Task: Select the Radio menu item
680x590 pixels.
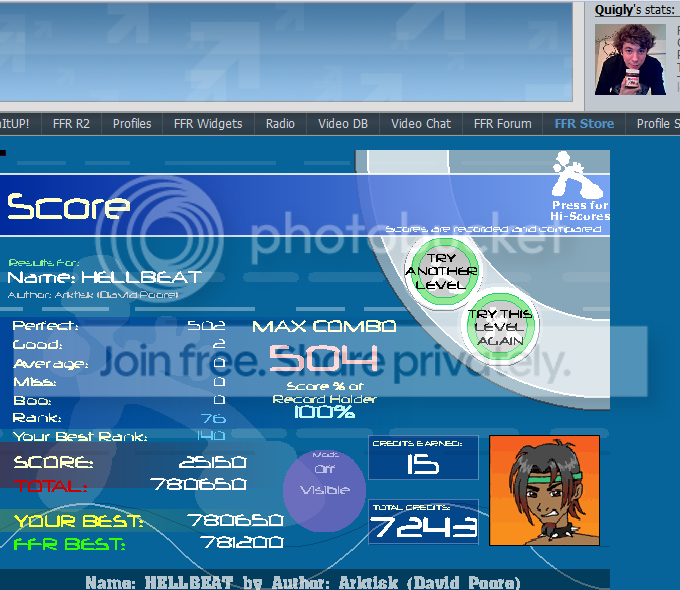Action: point(280,124)
